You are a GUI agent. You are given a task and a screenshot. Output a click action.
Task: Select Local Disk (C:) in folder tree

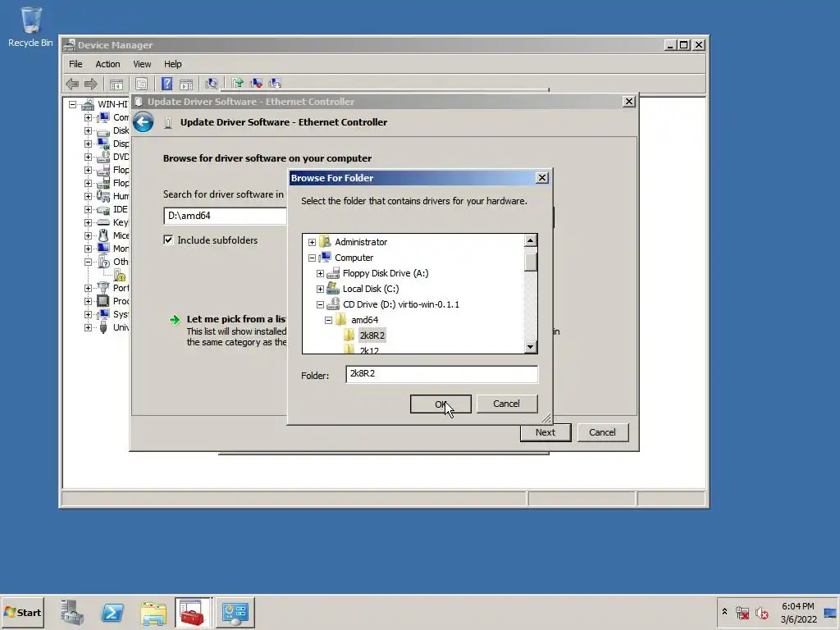tap(371, 289)
